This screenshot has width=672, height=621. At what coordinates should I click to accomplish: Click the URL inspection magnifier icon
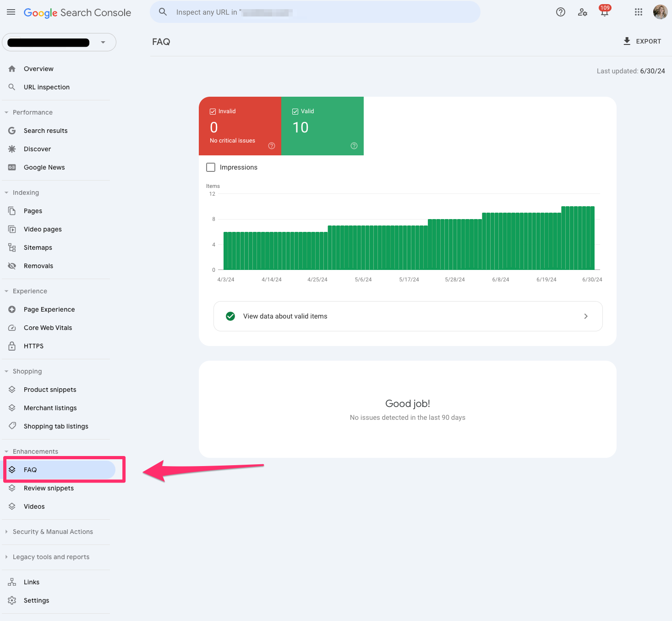pyautogui.click(x=12, y=87)
